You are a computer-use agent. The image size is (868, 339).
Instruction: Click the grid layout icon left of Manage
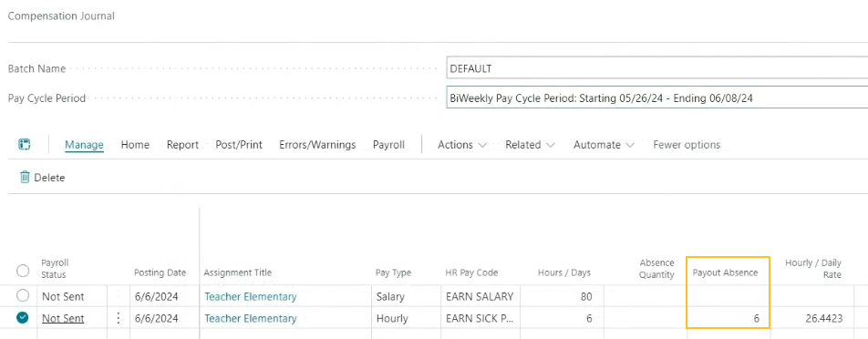point(25,145)
